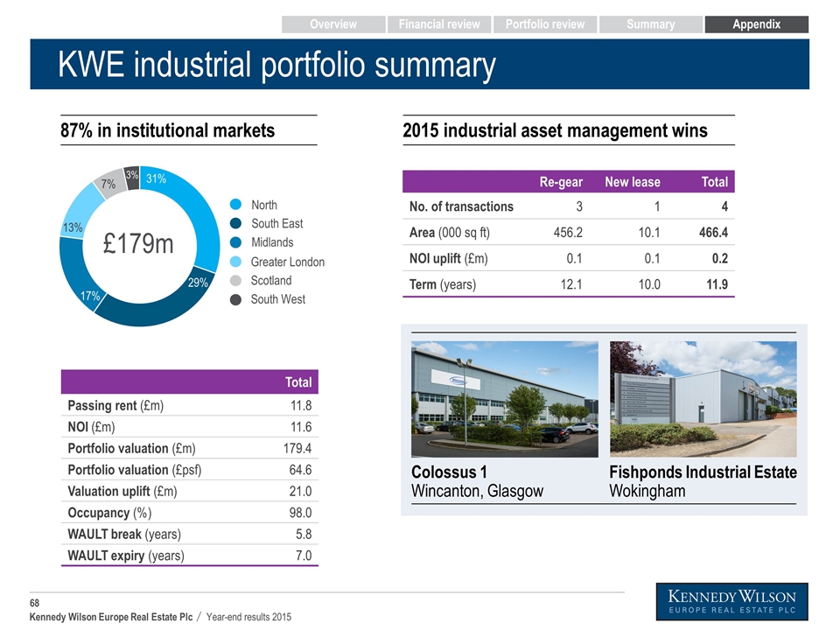The height and width of the screenshot is (630, 840).
Task: Click the North legend color dot
Action: pyautogui.click(x=235, y=205)
